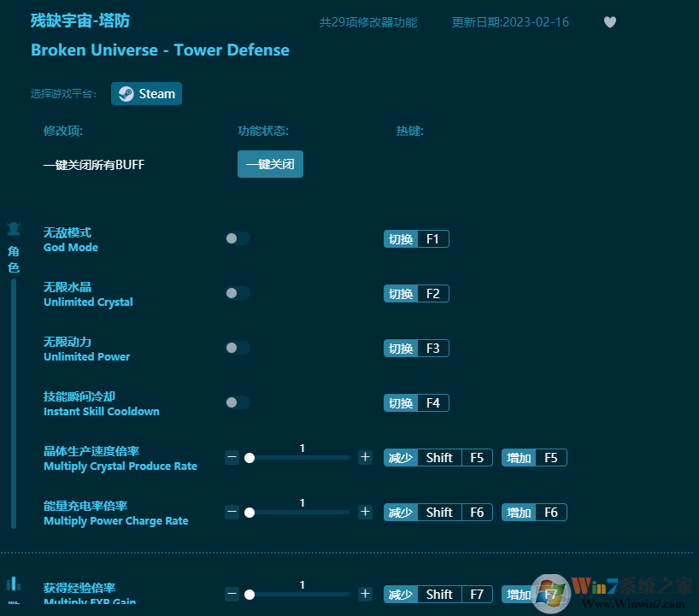Decrease EXP Gain multiplier with minus
Screen dimensions: 699x616
point(232,594)
